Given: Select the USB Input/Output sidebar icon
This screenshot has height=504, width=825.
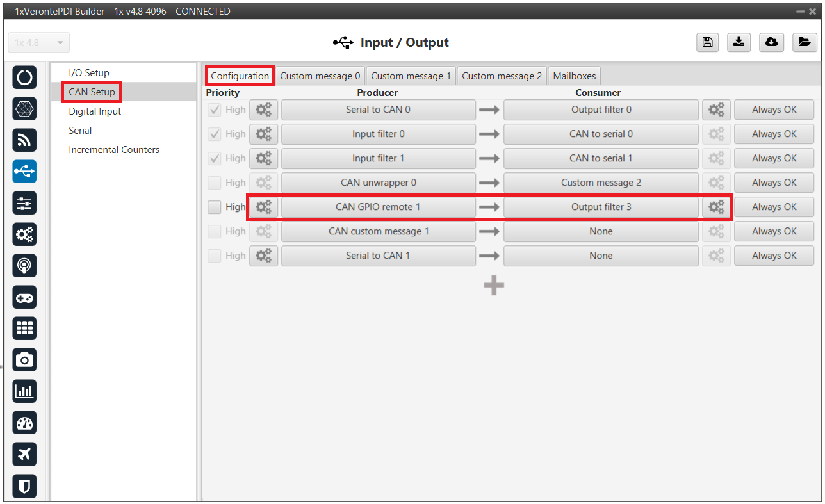Looking at the screenshot, I should pos(24,172).
